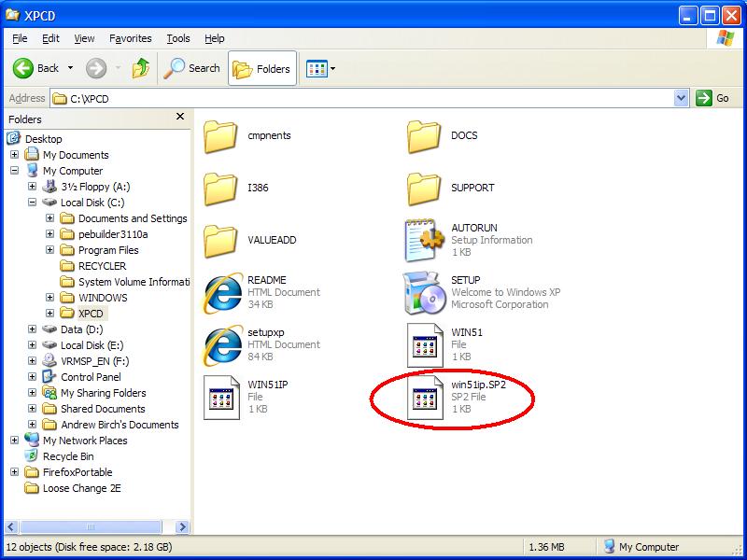The width and height of the screenshot is (747, 560).
Task: Expand the Control Panel node
Action: (33, 377)
